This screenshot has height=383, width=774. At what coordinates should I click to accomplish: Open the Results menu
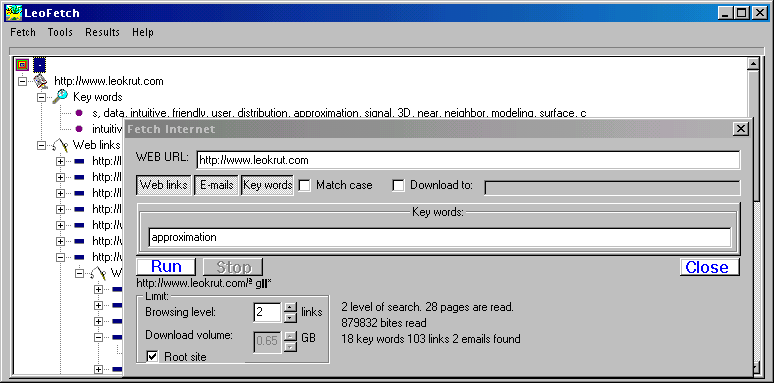point(102,32)
